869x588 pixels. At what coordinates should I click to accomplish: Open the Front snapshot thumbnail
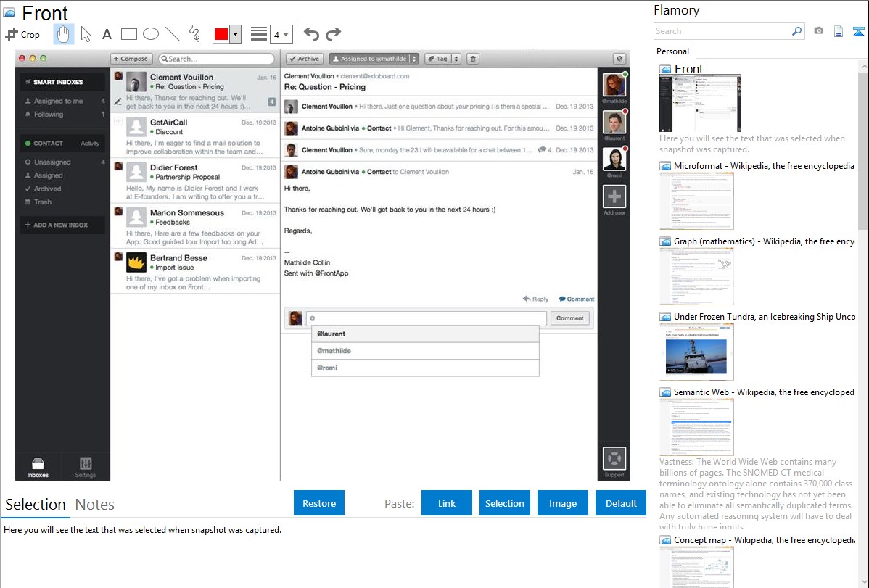pyautogui.click(x=700, y=104)
